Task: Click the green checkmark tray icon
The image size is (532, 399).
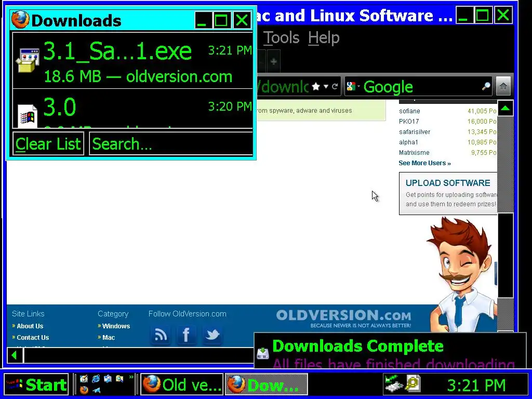Action: coord(394,383)
